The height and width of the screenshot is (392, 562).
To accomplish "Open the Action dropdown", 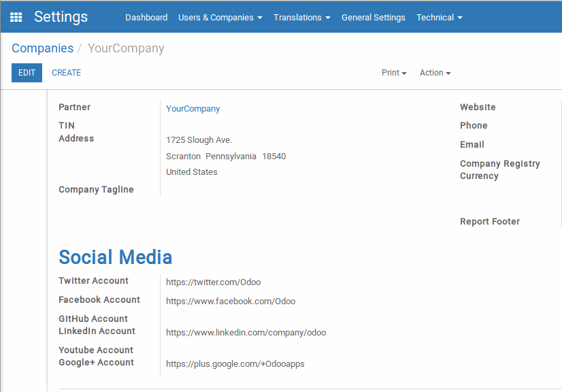I will [x=435, y=73].
